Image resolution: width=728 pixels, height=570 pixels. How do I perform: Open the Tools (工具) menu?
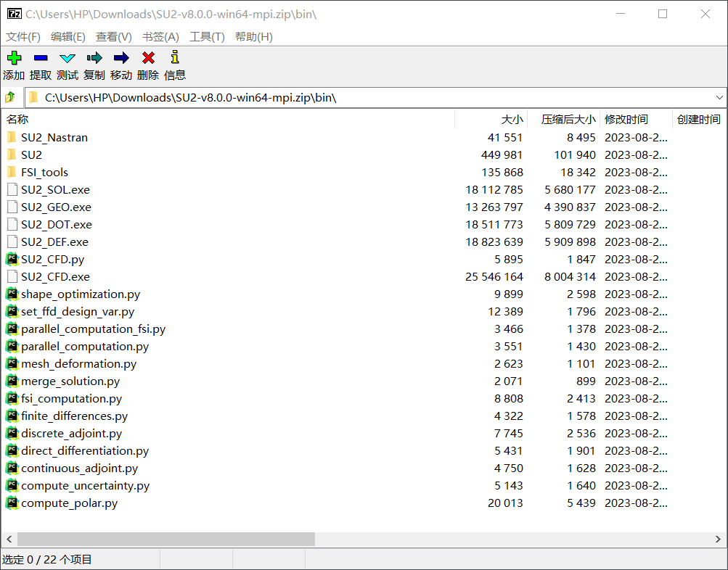click(x=207, y=37)
